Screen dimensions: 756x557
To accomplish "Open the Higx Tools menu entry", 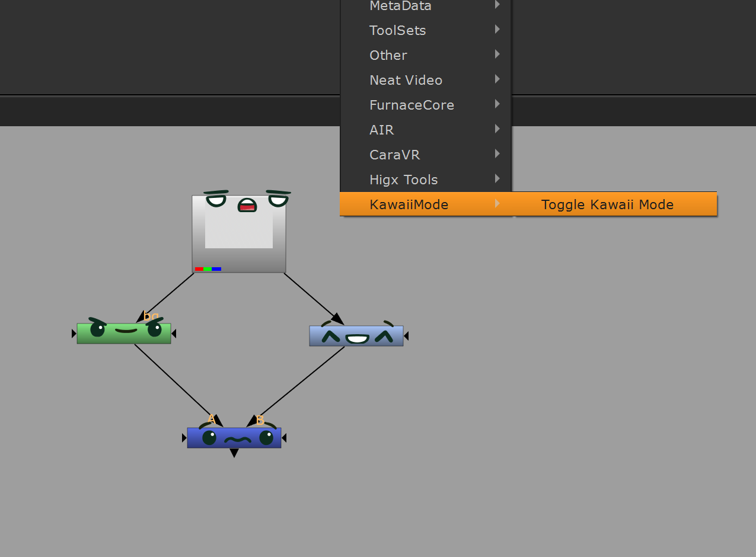I will pos(403,180).
